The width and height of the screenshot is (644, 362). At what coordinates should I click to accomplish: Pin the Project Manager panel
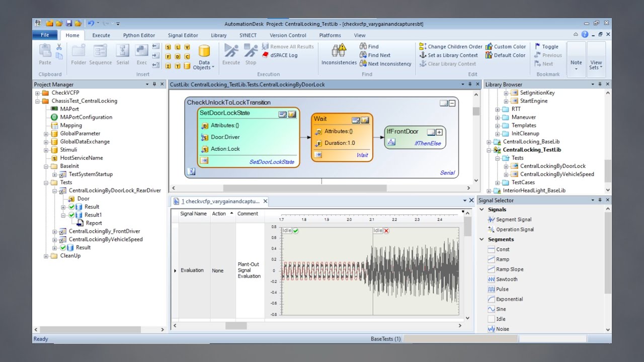[154, 84]
